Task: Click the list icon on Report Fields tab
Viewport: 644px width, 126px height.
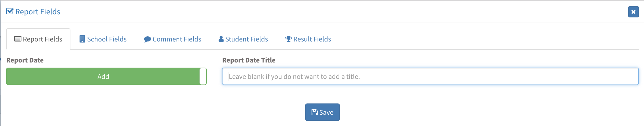Action: pos(18,39)
